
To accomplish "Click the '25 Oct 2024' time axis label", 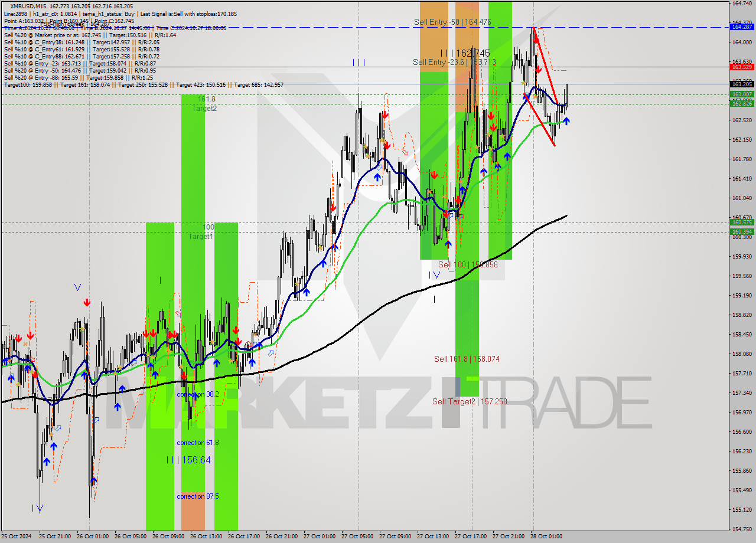I will coord(17,537).
